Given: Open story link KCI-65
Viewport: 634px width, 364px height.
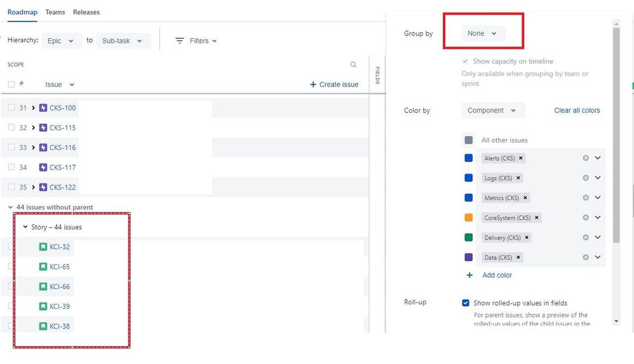Looking at the screenshot, I should 60,267.
